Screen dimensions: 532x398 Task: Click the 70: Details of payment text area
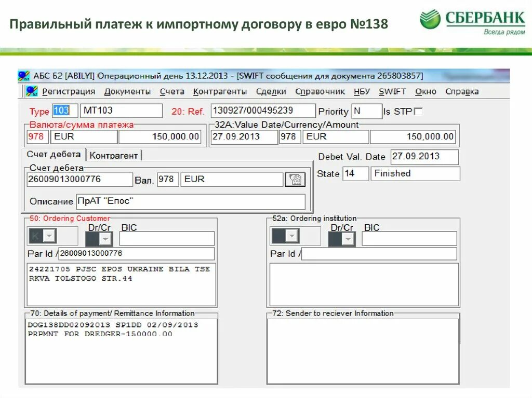tap(121, 351)
